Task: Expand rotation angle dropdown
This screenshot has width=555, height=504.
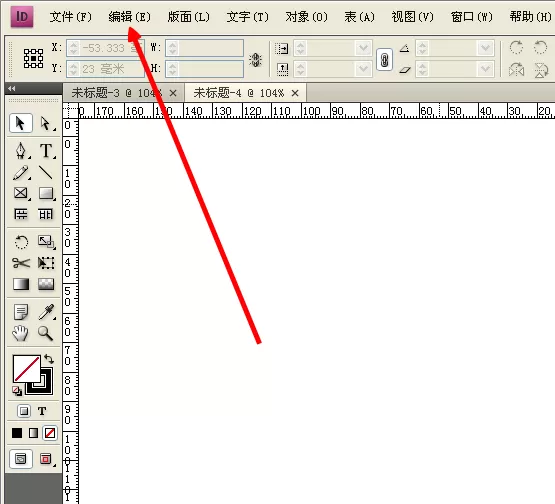Action: 485,47
